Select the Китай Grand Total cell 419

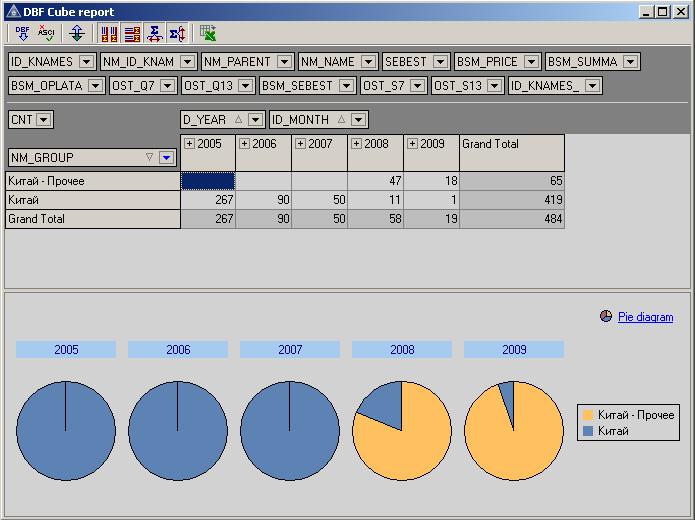tap(512, 200)
